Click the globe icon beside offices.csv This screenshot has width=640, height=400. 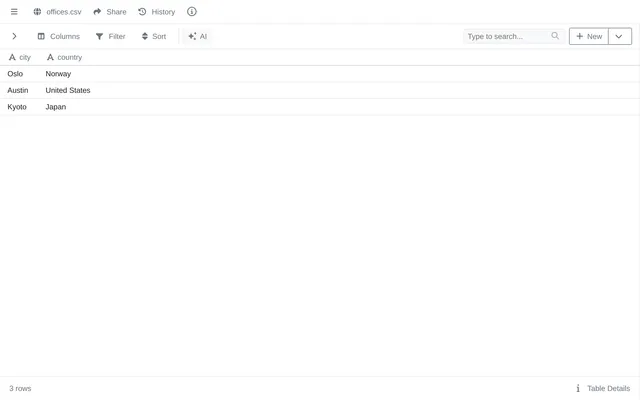37,12
